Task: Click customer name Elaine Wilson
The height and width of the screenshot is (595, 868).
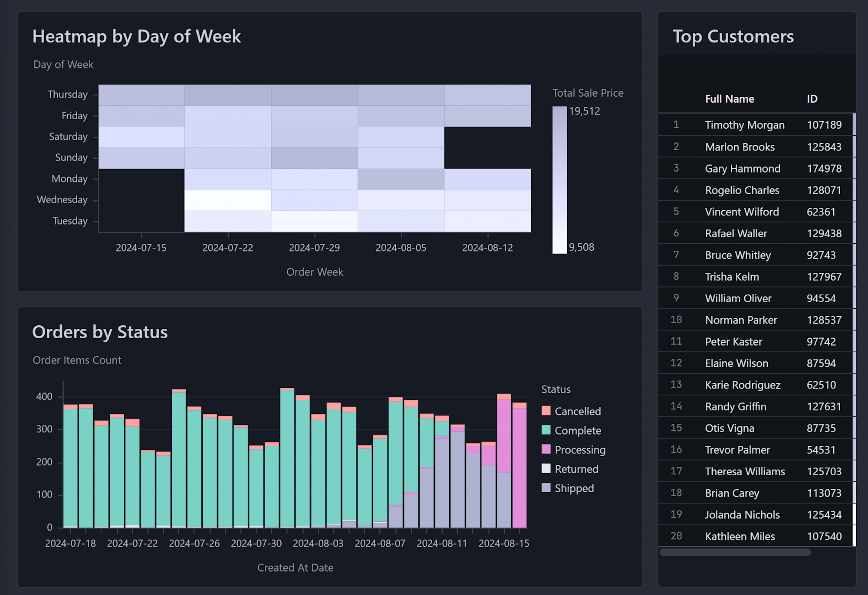Action: 736,363
